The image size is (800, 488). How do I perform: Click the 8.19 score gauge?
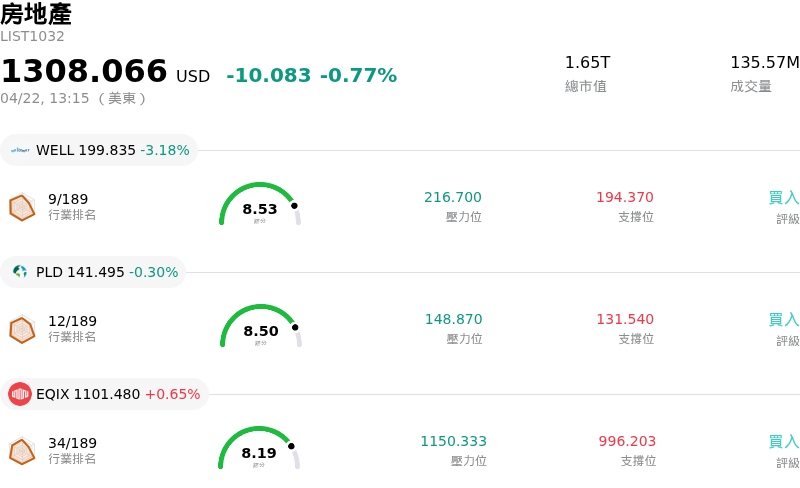point(259,449)
